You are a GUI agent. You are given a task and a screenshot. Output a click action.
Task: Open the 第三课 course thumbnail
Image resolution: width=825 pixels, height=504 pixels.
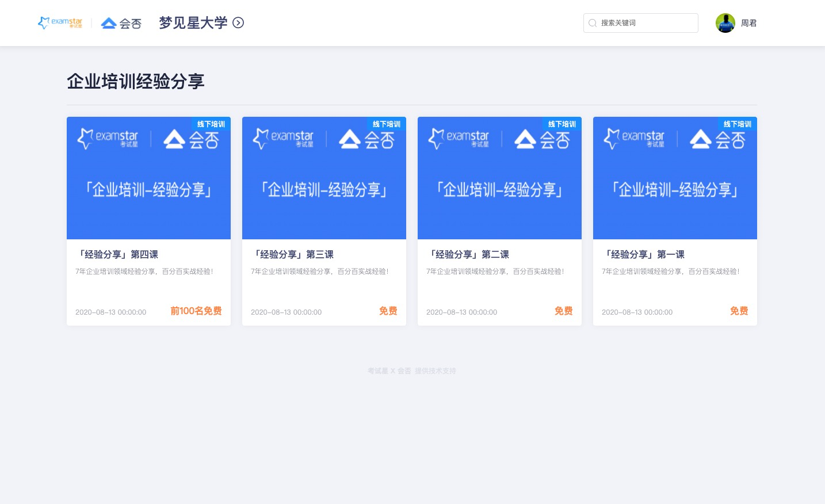[324, 178]
